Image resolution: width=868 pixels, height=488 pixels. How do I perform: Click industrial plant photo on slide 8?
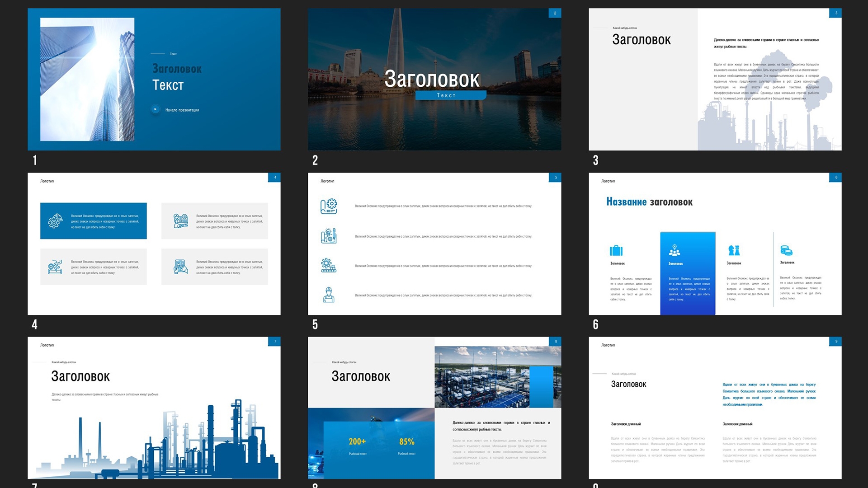(498, 377)
